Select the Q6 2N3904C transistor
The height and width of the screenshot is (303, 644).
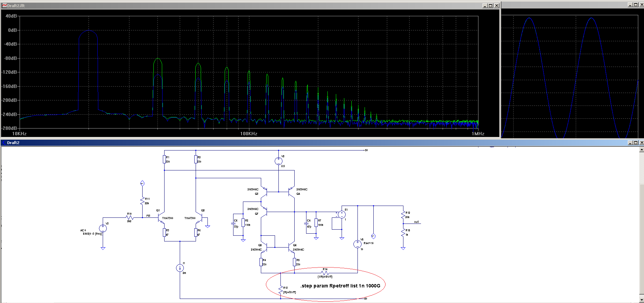292,248
